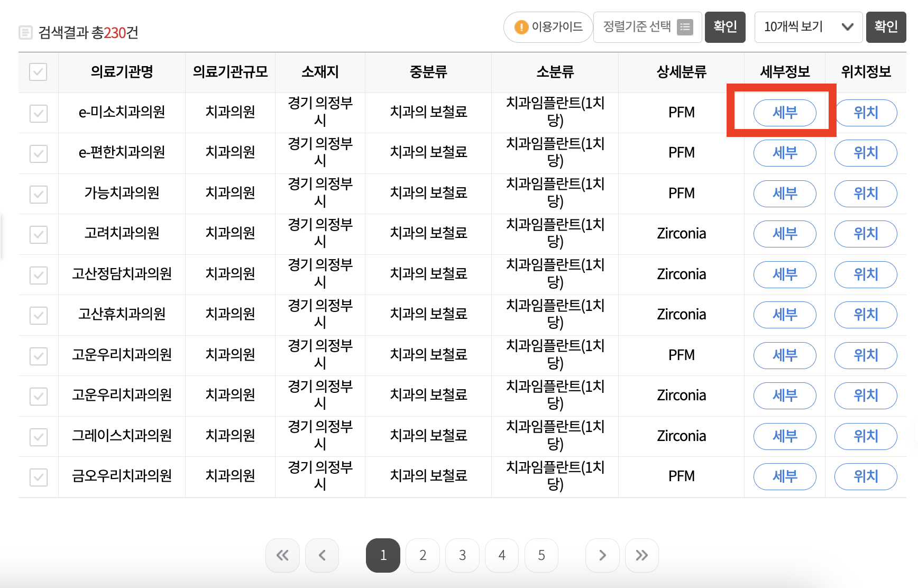This screenshot has height=588, width=918.
Task: Go to next page using the right arrow
Action: click(x=602, y=555)
